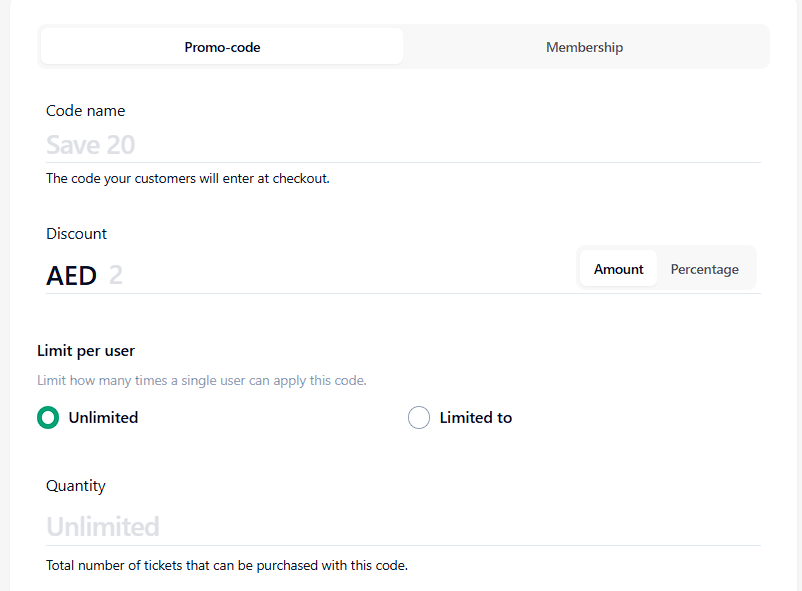The image size is (802, 591).
Task: Open the Membership tab
Action: [x=584, y=47]
